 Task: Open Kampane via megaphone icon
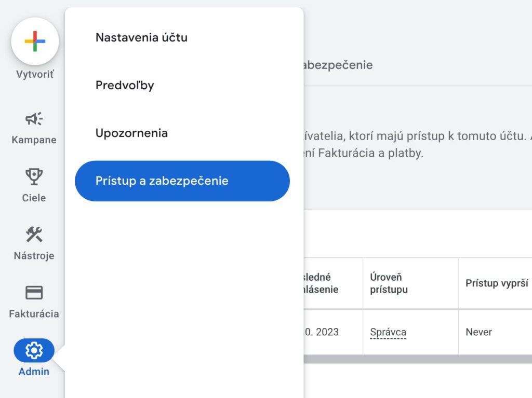34,119
